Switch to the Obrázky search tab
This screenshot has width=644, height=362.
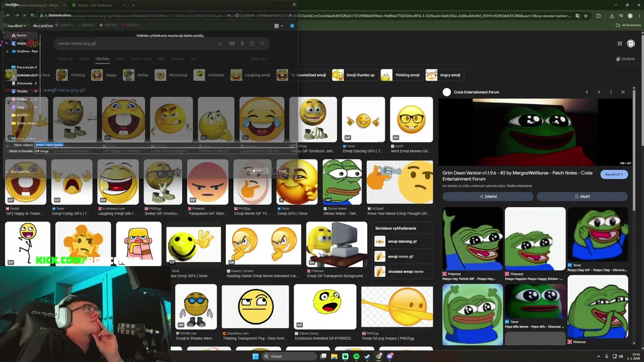tap(102, 59)
